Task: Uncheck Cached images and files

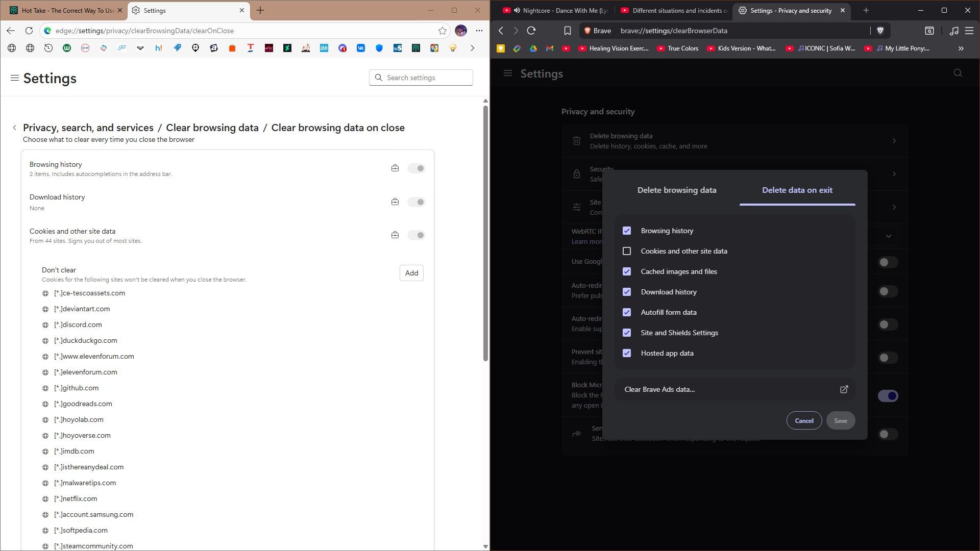Action: pos(627,271)
